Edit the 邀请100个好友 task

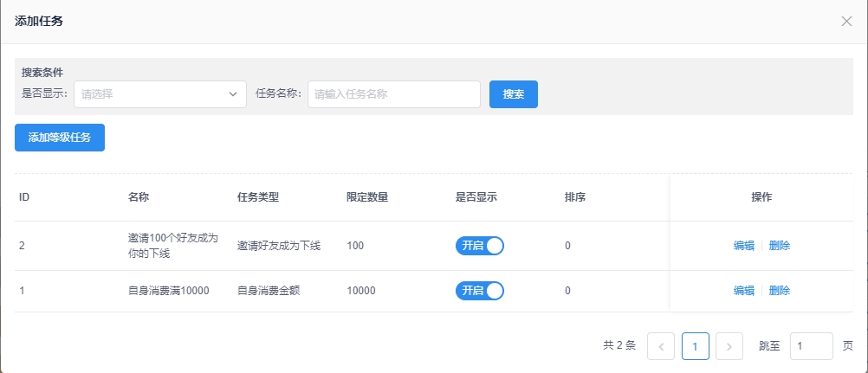point(744,246)
